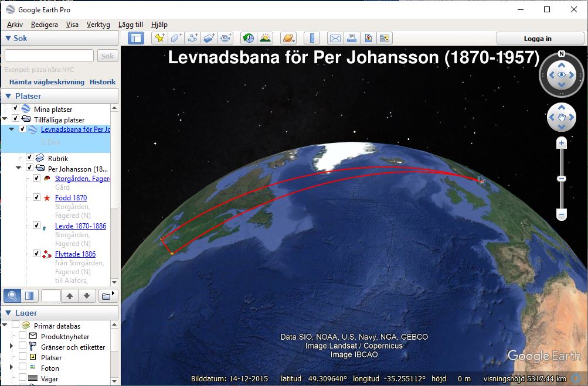This screenshot has height=386, width=588.
Task: Click the Look joystick eye control
Action: pos(562,75)
